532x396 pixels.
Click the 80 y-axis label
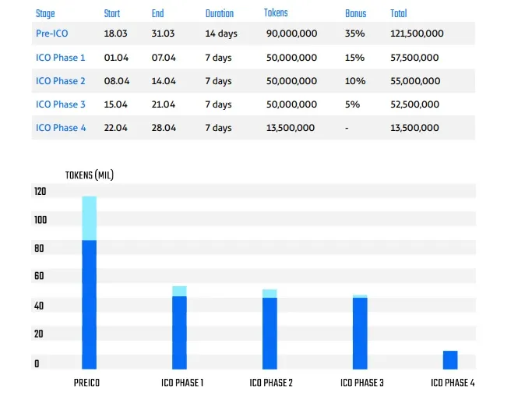click(39, 248)
